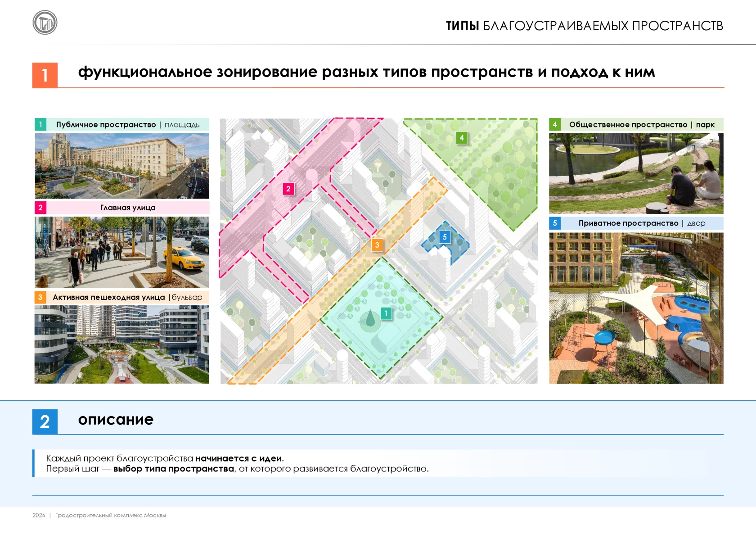Click the legend label 'Главная улица'

[128, 208]
